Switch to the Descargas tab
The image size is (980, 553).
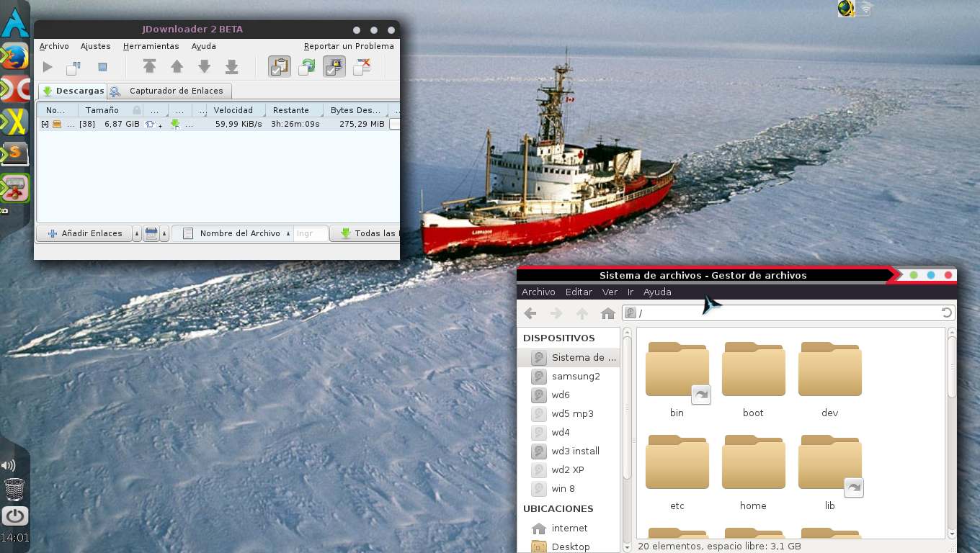coord(72,91)
